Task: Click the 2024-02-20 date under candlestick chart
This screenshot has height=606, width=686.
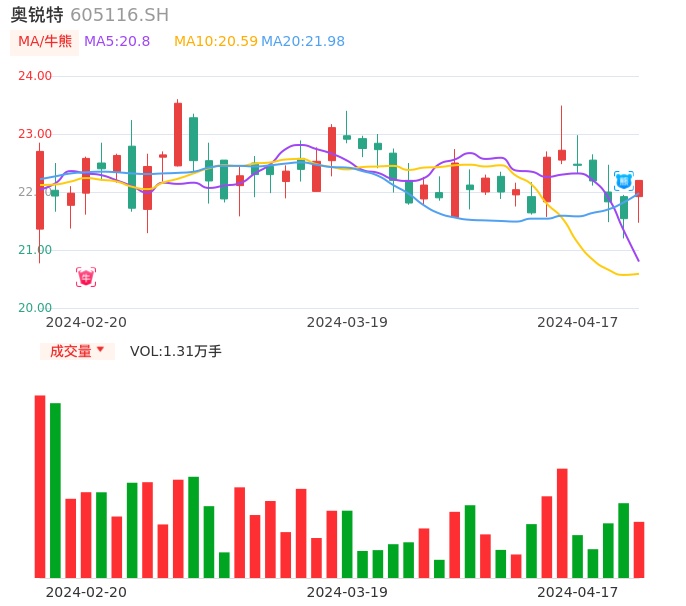Action: (86, 322)
